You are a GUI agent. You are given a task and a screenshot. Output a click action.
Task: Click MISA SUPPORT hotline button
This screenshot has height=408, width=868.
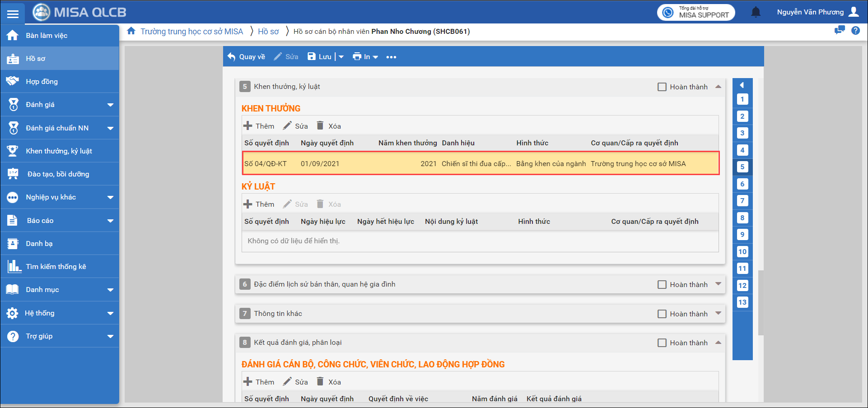tap(695, 12)
